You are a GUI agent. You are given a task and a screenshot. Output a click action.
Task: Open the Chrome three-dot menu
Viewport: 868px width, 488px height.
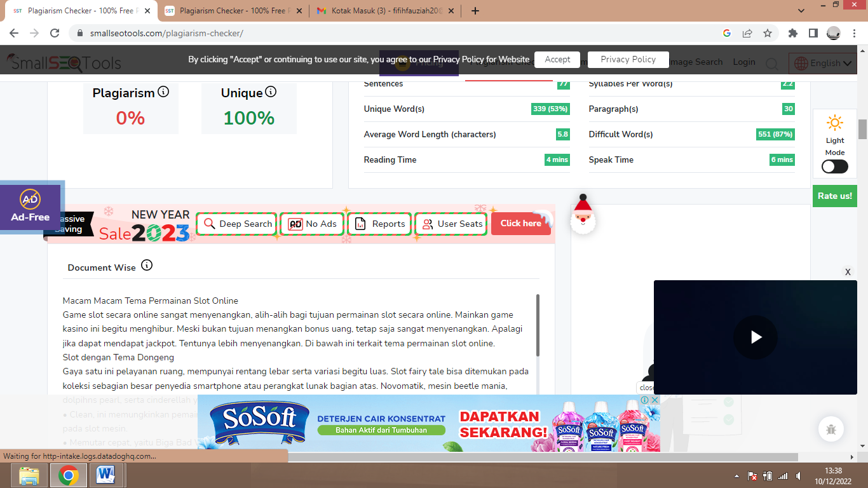(853, 33)
